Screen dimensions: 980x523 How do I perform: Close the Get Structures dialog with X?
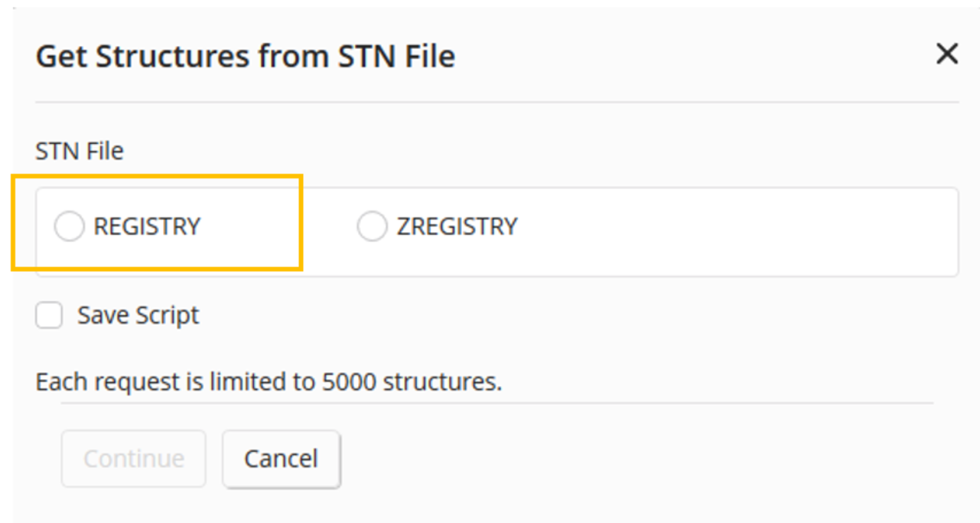click(947, 54)
